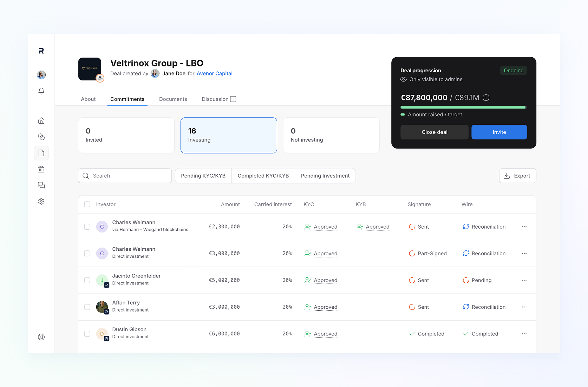Viewport: 588px width, 387px height.
Task: Select the 0 Invited card
Action: tap(126, 135)
